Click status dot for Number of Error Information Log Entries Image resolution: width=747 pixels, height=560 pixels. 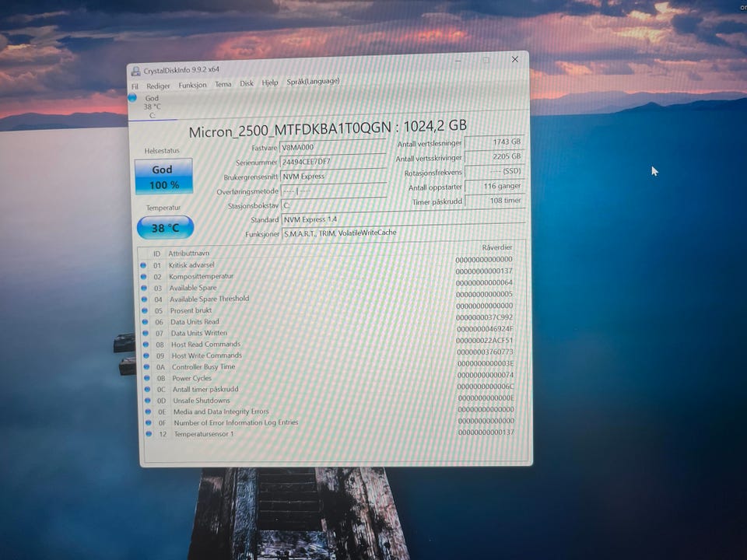click(x=149, y=422)
